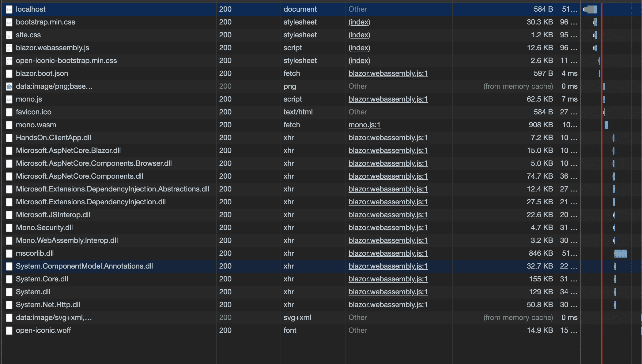Click the favicon.ico file icon
Viewport: 642px width, 364px height.
tap(9, 112)
